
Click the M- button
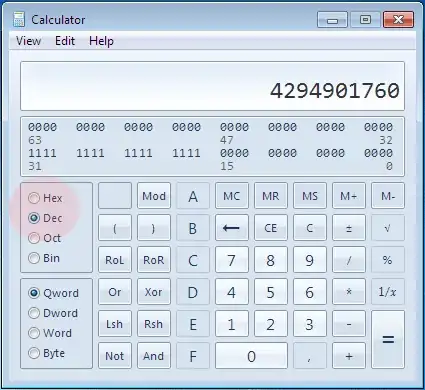tap(388, 196)
